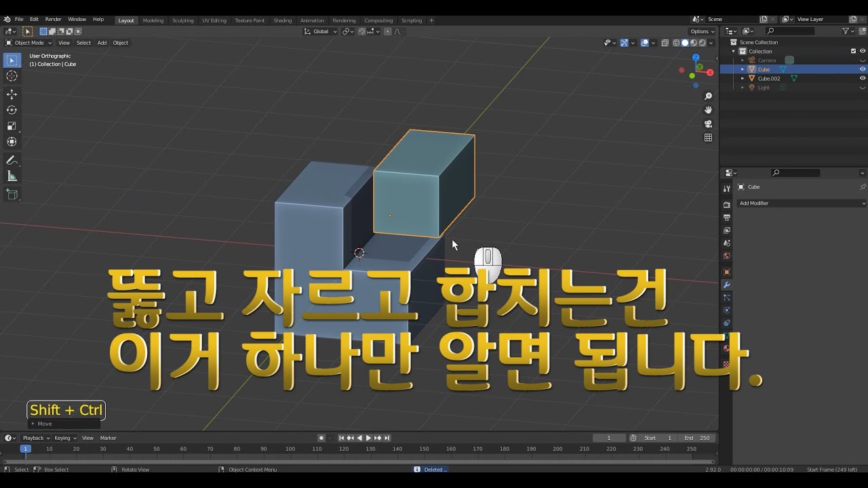
Task: Expand the Cube outliner row
Action: tap(743, 69)
